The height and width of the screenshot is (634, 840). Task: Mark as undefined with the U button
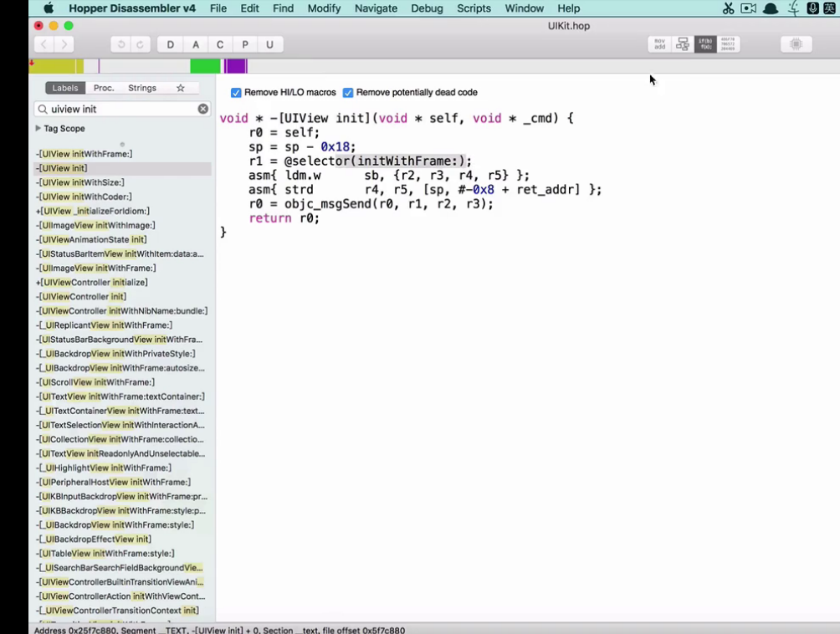click(x=269, y=44)
